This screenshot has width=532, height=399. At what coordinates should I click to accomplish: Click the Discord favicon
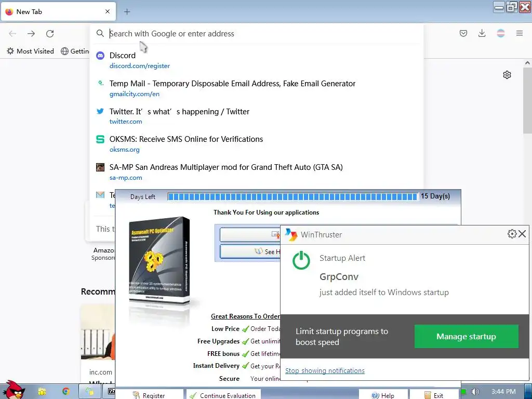pos(100,55)
